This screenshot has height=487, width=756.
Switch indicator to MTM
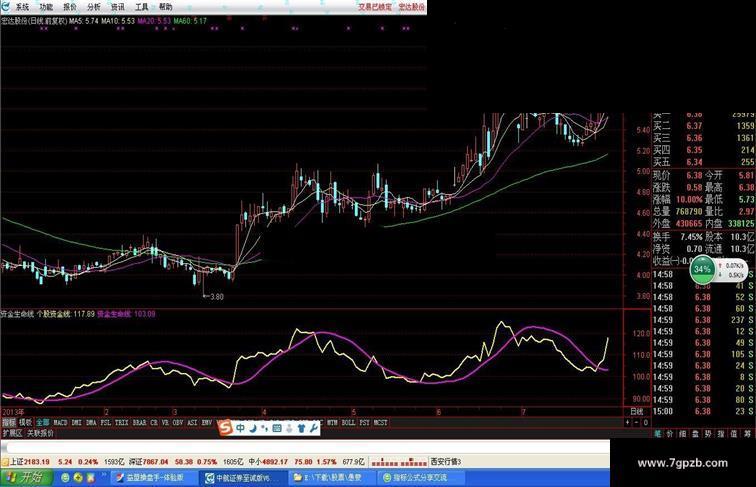point(332,422)
